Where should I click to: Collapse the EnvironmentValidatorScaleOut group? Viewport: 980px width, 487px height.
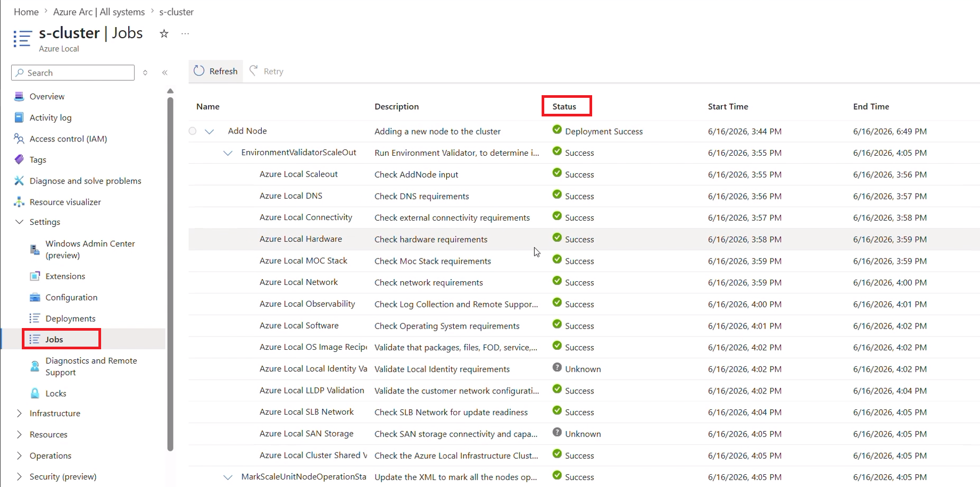pos(228,153)
